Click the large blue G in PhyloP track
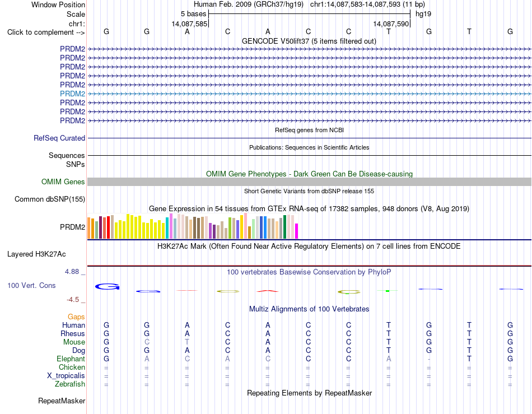The height and width of the screenshot is (414, 532). coord(107,287)
